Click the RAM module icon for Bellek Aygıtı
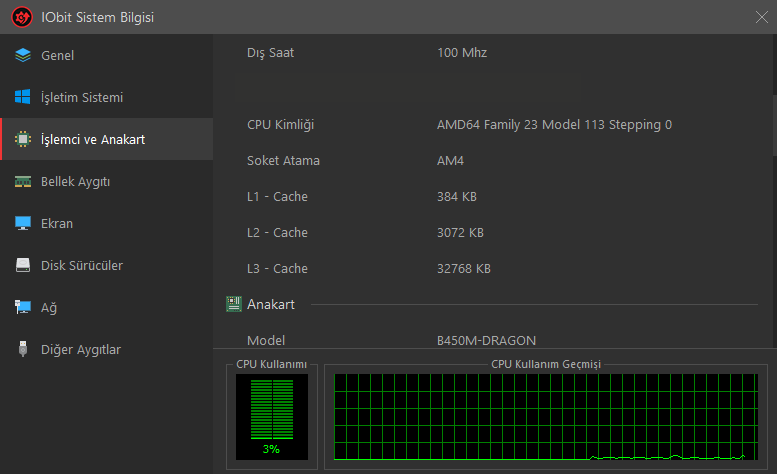 [23, 181]
